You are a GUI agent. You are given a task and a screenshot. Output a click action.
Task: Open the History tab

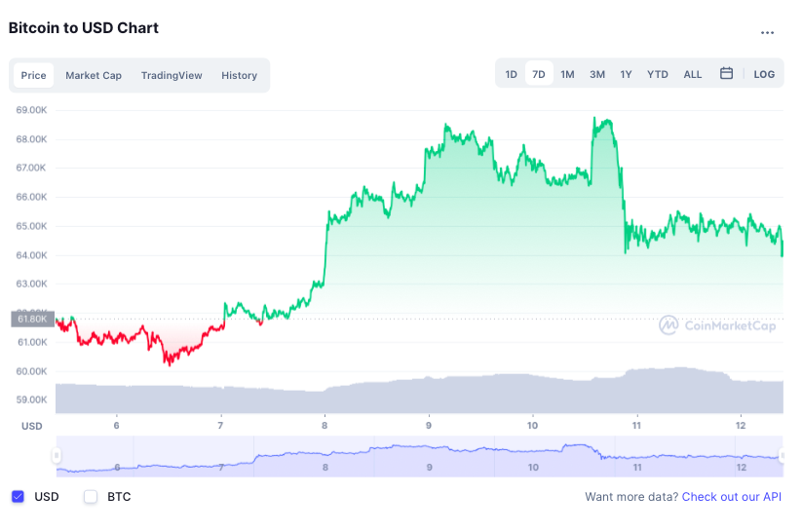point(239,75)
